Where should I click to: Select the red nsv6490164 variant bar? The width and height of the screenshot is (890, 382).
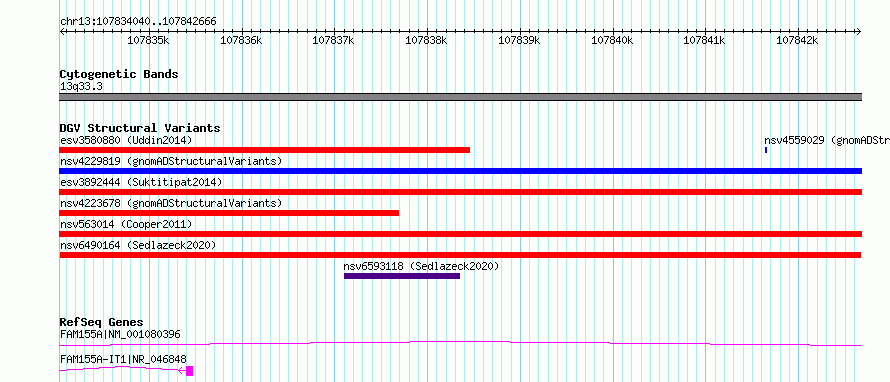tap(460, 255)
